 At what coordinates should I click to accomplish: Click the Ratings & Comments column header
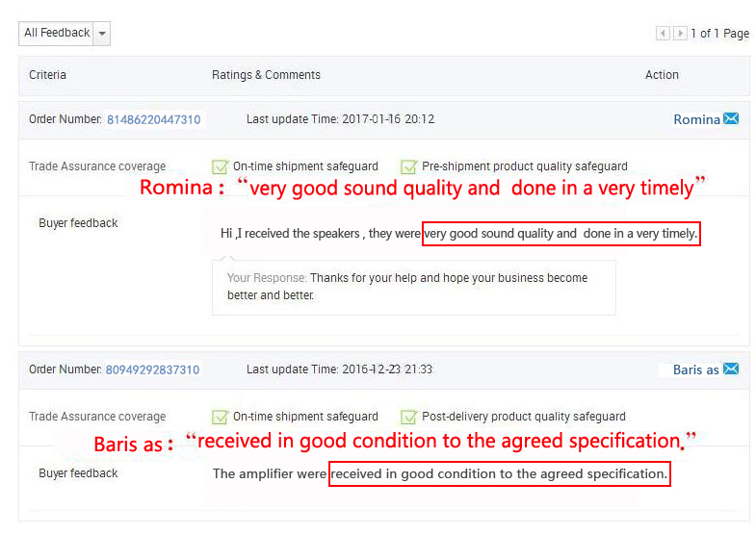pyautogui.click(x=266, y=75)
